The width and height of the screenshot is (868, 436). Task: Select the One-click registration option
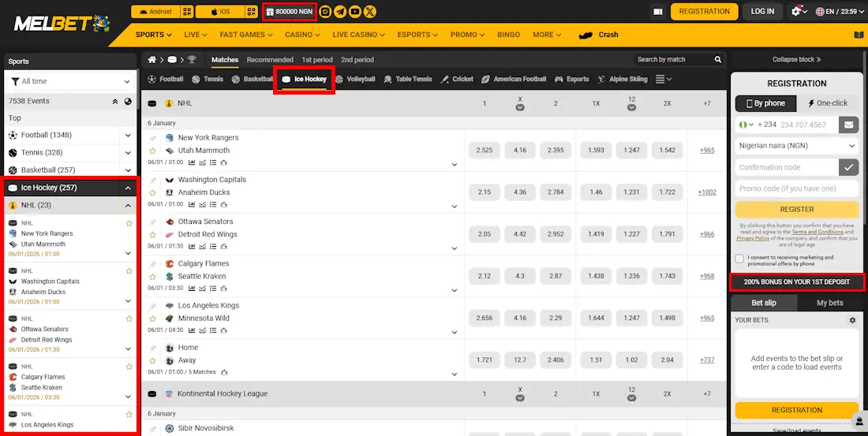point(828,103)
